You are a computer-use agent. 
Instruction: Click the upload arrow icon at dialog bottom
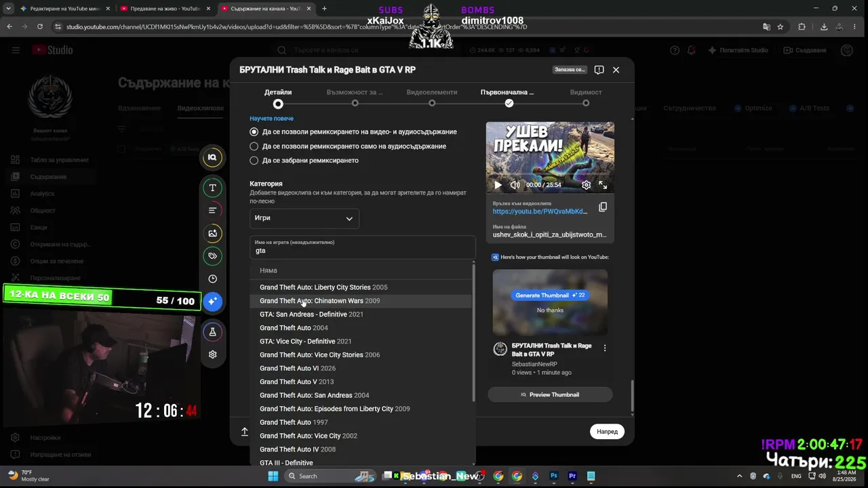(245, 431)
